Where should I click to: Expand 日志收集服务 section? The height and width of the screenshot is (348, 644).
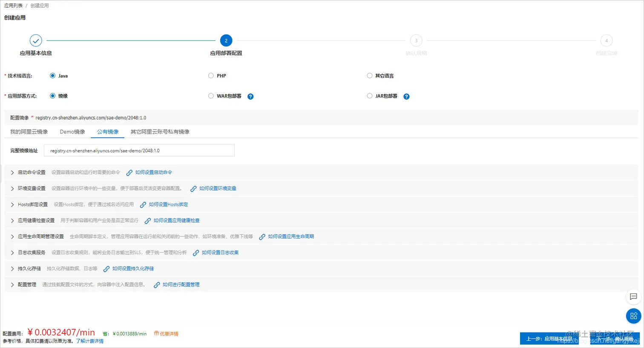(x=12, y=253)
